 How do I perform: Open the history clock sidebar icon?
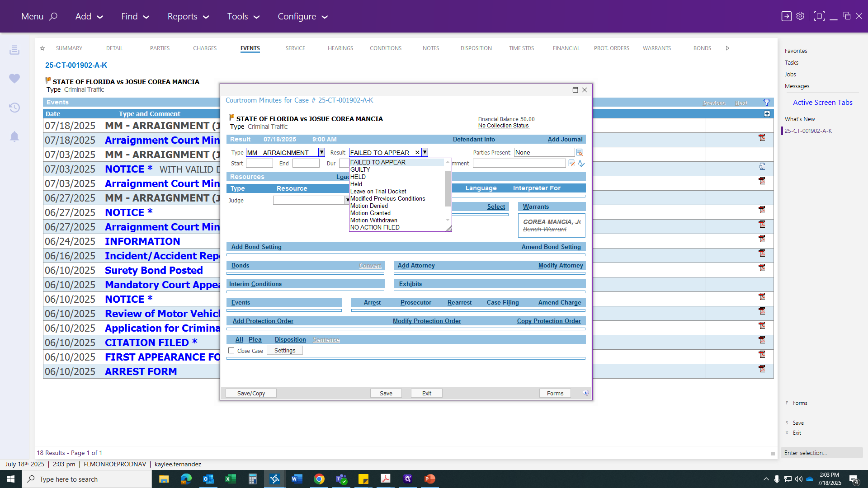tap(14, 108)
